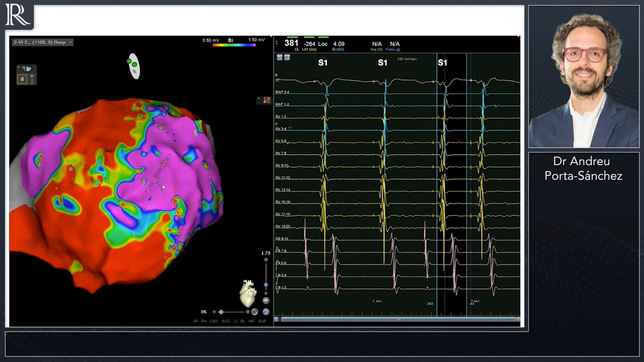644x362 pixels.
Task: Click the RV 9-10 channel label
Action: (282, 165)
